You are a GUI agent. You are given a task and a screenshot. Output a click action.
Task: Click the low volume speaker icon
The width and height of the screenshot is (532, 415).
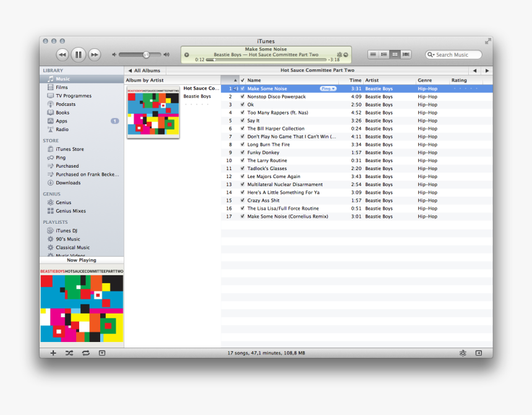[114, 54]
